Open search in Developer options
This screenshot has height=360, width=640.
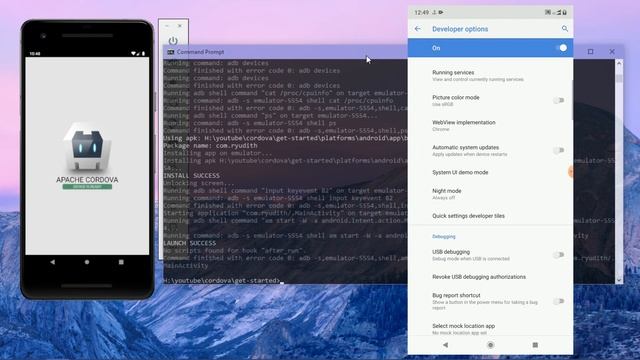pos(564,29)
